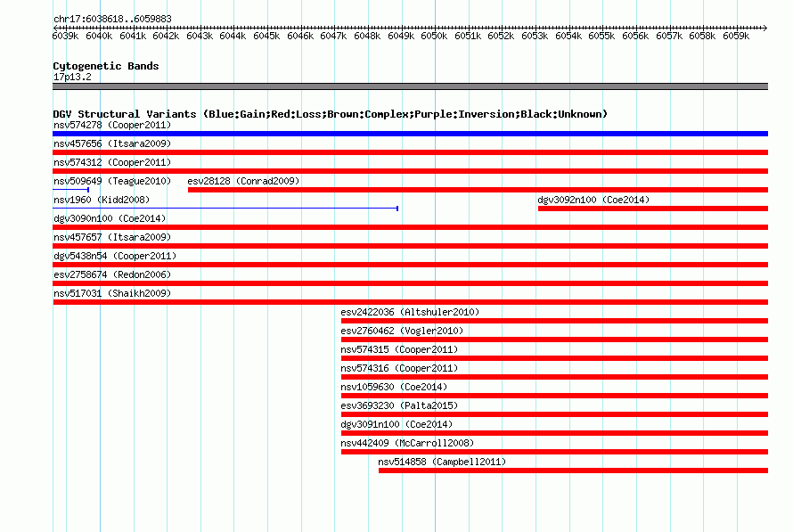Select nsv574315 (Cooper2011) label

click(399, 349)
